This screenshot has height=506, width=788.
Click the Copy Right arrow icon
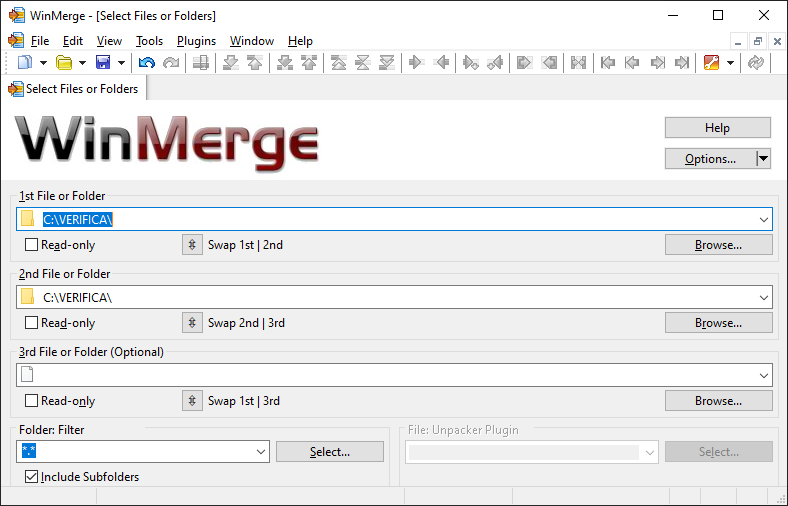pyautogui.click(x=416, y=62)
